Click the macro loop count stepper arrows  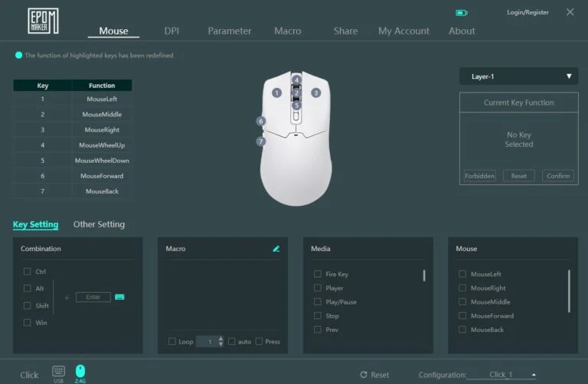(220, 341)
